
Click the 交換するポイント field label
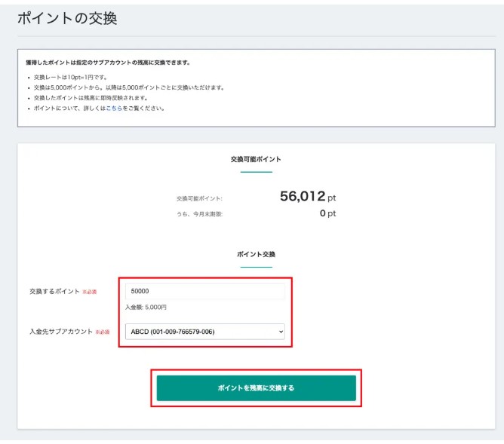coord(54,291)
